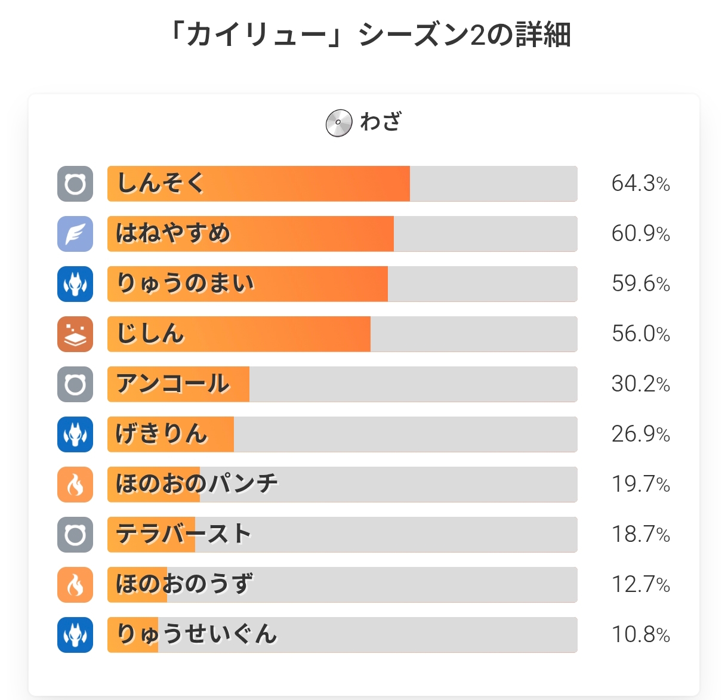This screenshot has width=728, height=700.
Task: Click the アンコール move bar
Action: pos(342,384)
